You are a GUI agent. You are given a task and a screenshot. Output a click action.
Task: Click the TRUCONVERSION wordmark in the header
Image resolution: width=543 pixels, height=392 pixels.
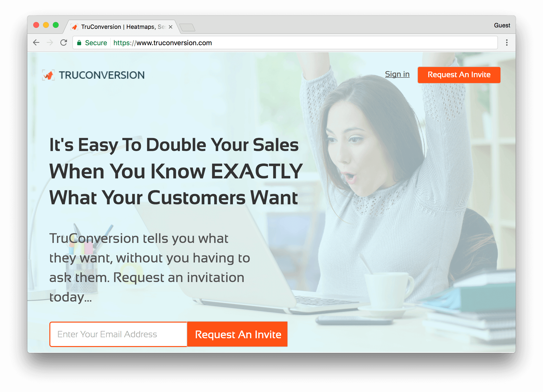click(x=102, y=75)
